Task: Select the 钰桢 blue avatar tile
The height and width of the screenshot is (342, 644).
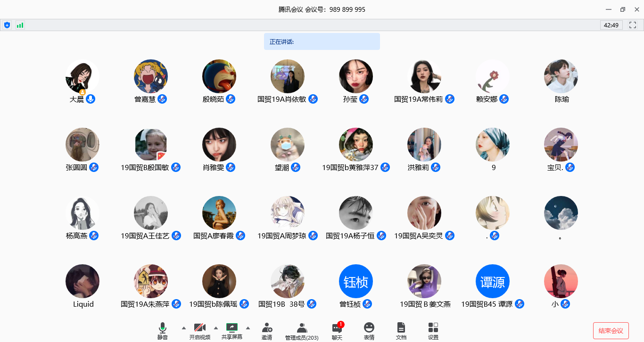Action: [356, 281]
